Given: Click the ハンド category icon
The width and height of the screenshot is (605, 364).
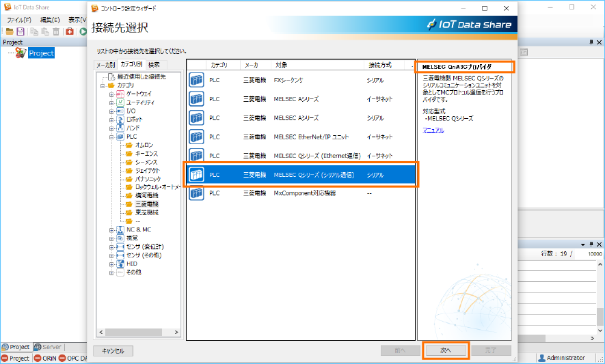Looking at the screenshot, I should coord(120,128).
